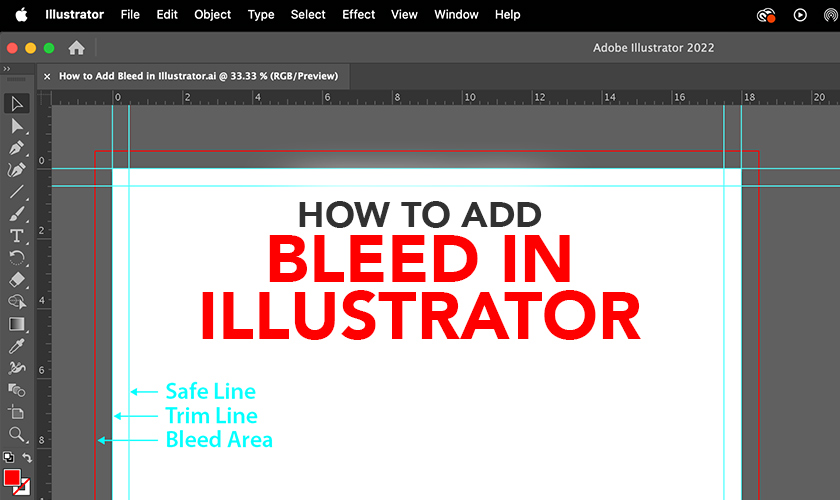Pick the Line Segment tool
Viewport: 840px width, 500px height.
click(17, 192)
